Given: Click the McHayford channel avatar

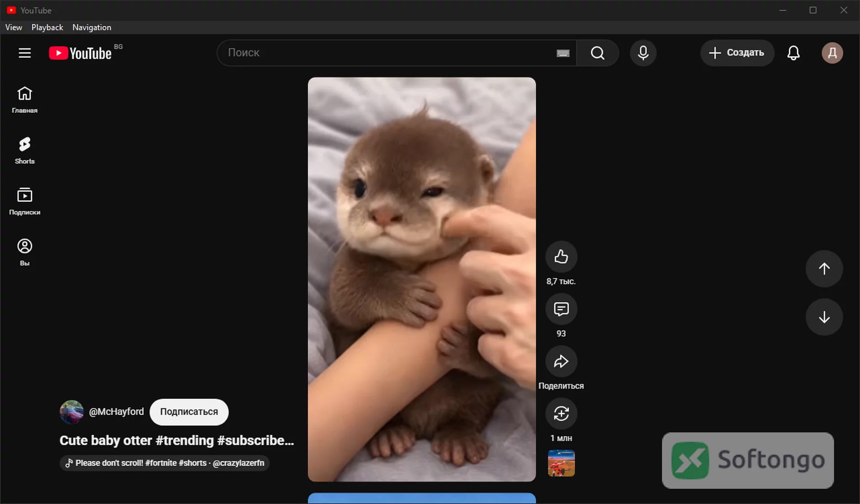Looking at the screenshot, I should 72,412.
